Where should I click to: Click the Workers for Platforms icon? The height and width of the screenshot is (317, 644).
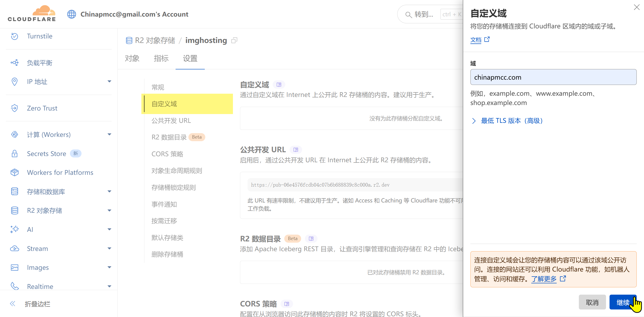tap(15, 173)
